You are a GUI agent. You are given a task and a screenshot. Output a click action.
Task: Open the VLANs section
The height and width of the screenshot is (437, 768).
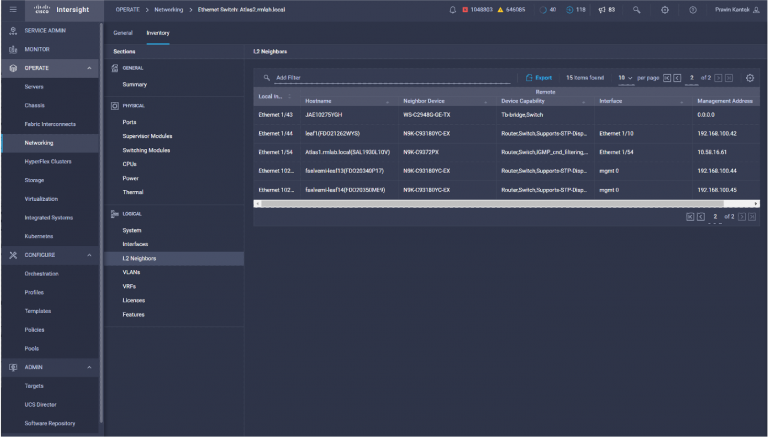pos(131,272)
